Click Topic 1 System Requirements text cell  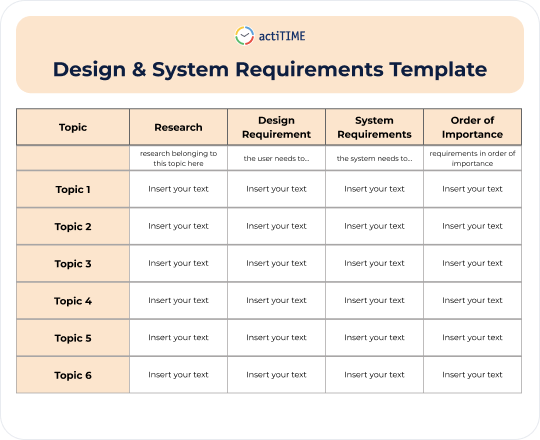click(374, 189)
